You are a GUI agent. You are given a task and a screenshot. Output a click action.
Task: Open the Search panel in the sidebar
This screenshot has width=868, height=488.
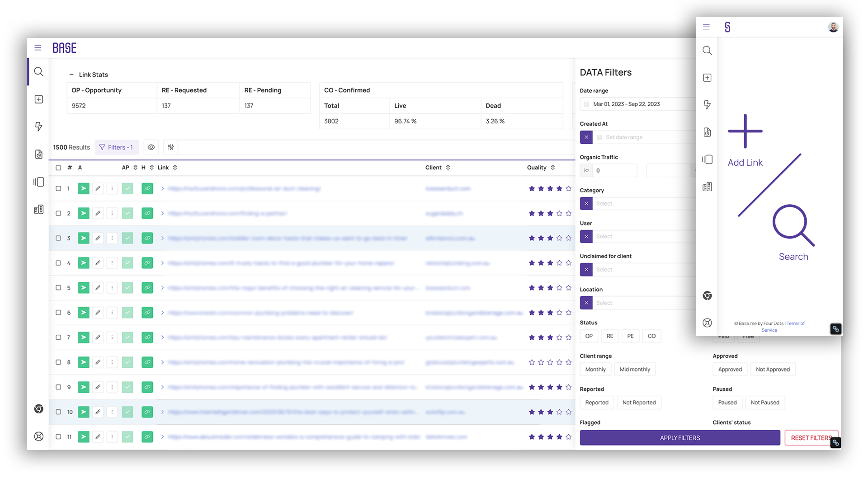click(x=38, y=72)
